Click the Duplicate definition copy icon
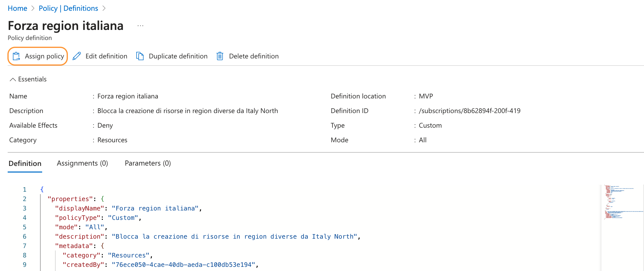This screenshot has width=644, height=271. 140,56
